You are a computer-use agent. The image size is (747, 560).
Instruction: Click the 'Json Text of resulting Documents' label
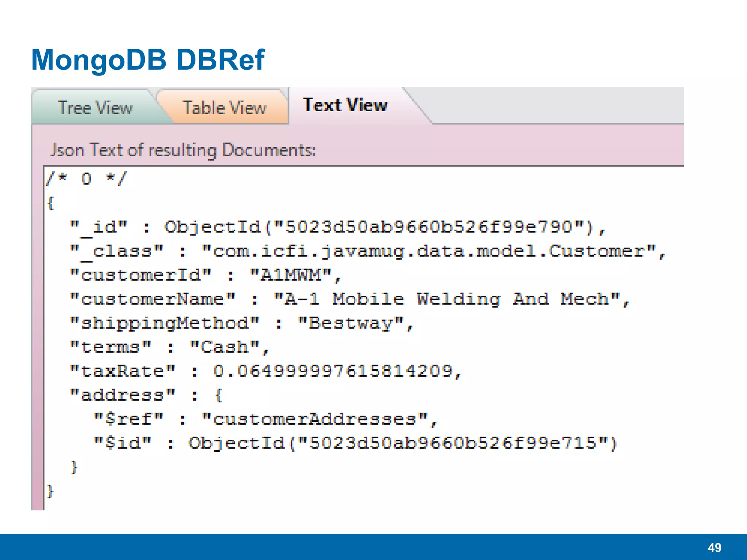pos(183,150)
